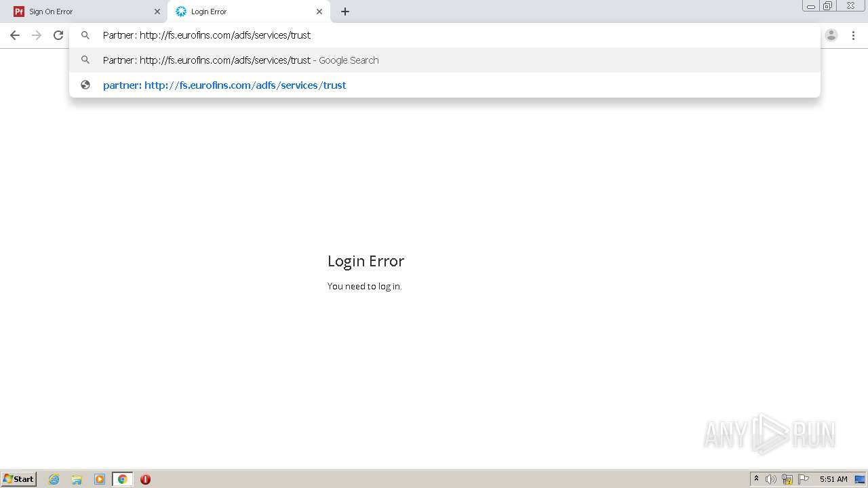Viewport: 868px width, 488px height.
Task: Click the red Opera icon in taskbar
Action: 145,479
